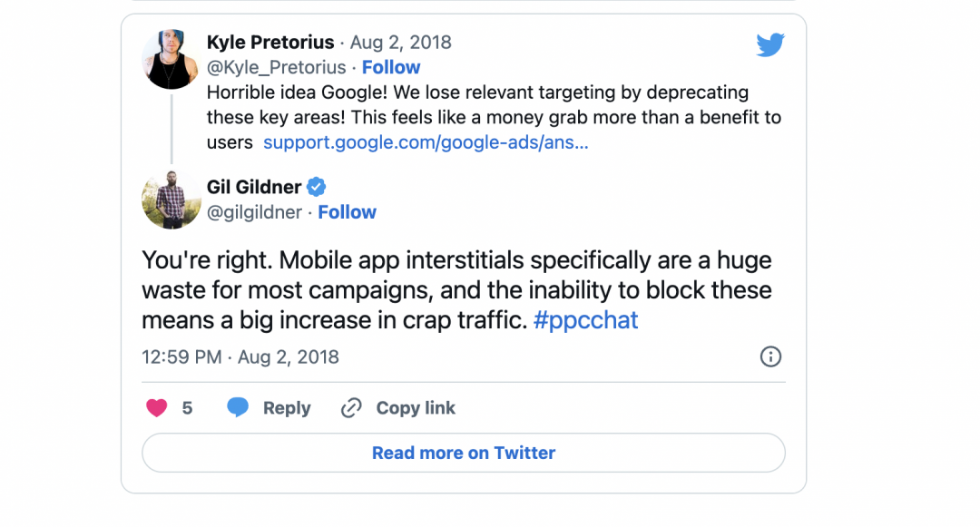The height and width of the screenshot is (527, 980).
Task: Select the @Kyle_Pretorius handle
Action: click(x=276, y=67)
